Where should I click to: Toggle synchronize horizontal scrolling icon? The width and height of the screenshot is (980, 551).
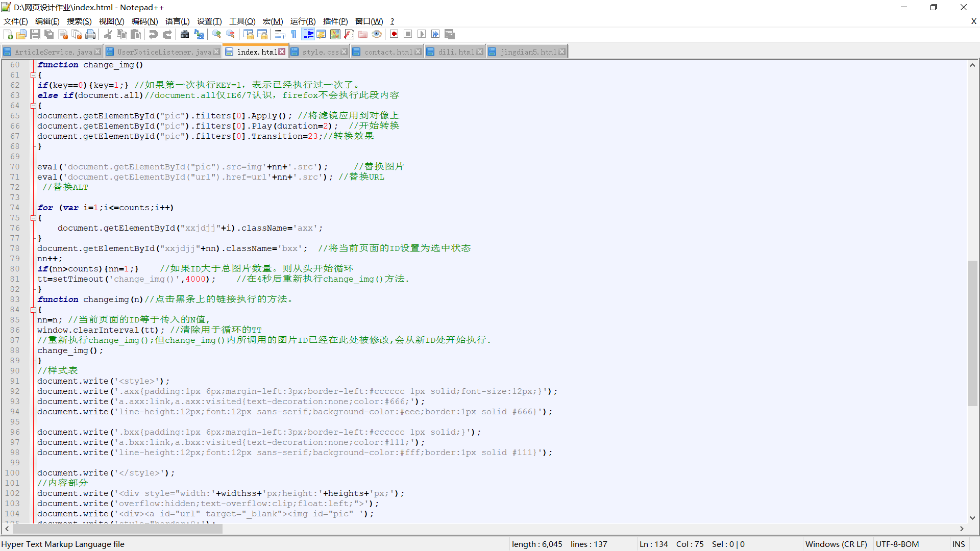click(262, 34)
